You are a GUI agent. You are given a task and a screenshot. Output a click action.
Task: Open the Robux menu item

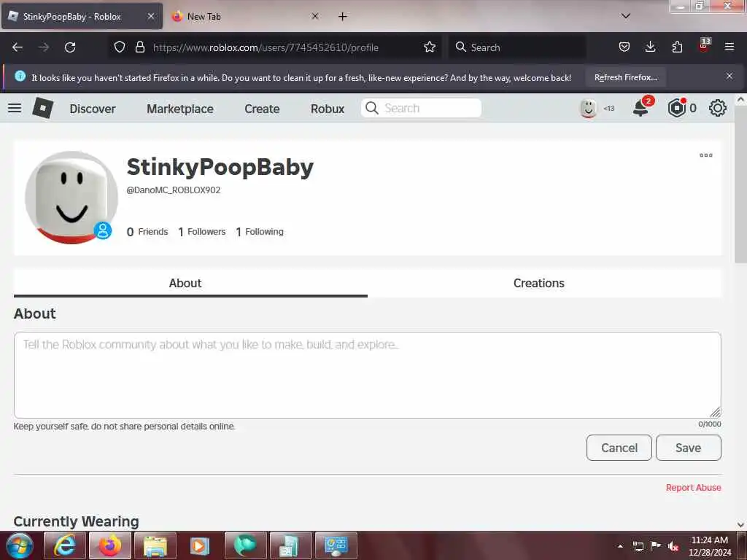(328, 109)
